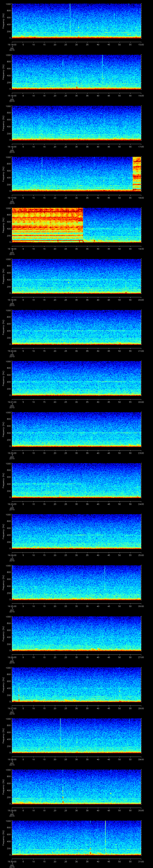Viewport: 153px width, 868px height.
Task: Click the 'Frequency (Hz)' axis label of 19:14:00 panel
Action: pyautogui.click(x=3, y=21)
